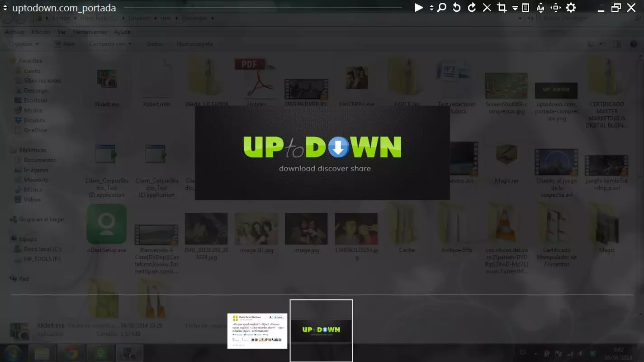644x362 pixels.
Task: Open the down-triangle dropdown beside the crop tool
Action: (515, 8)
